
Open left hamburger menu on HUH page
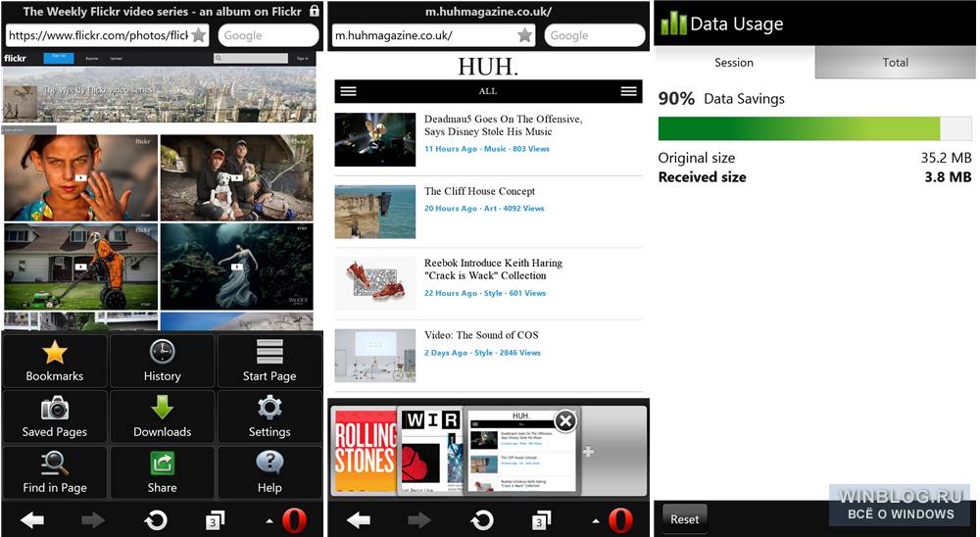click(x=348, y=91)
